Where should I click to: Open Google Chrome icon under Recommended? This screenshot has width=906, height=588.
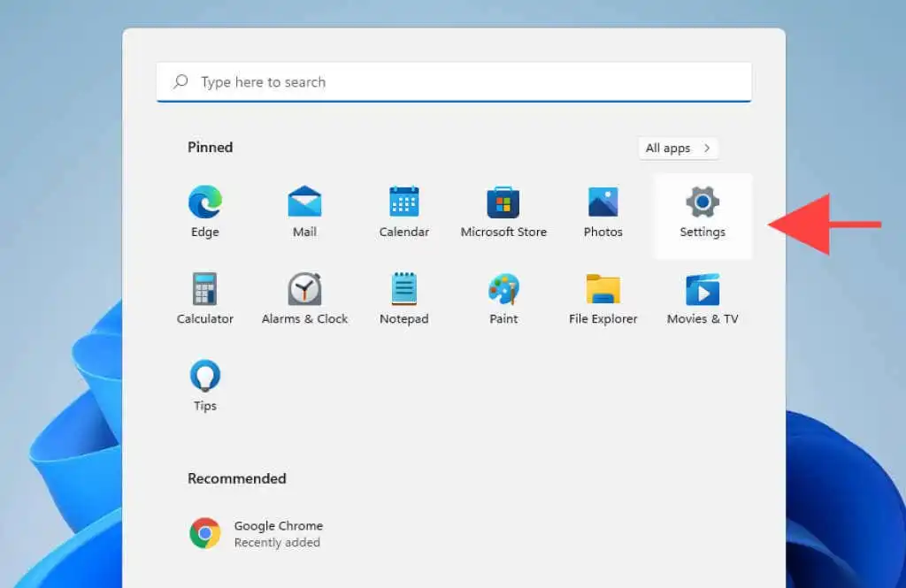[x=205, y=533]
